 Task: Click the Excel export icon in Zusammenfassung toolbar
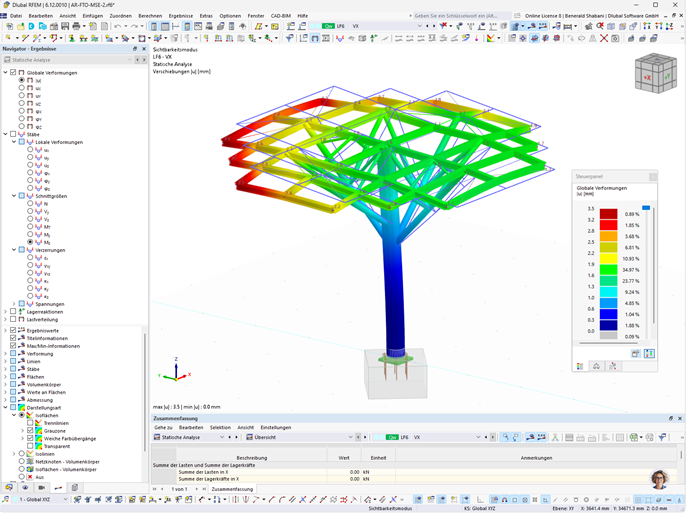click(634, 437)
